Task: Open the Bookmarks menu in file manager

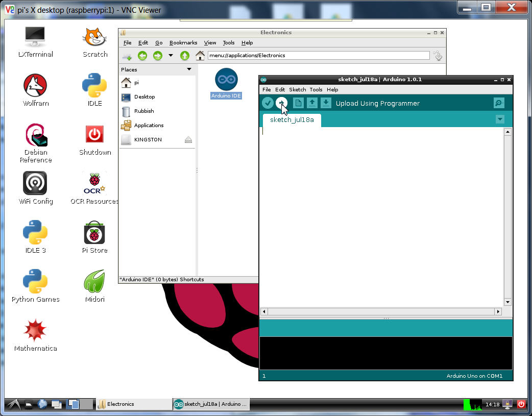Action: coord(183,43)
